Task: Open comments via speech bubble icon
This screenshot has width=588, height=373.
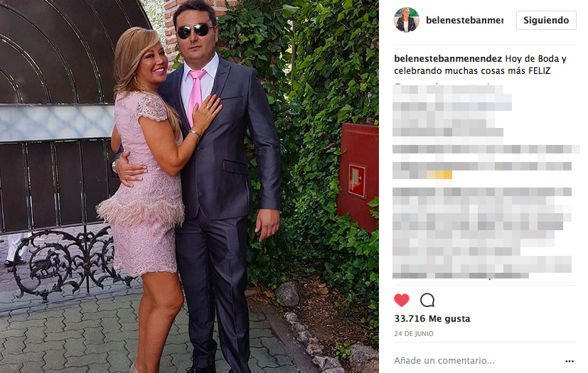Action: coord(427,300)
